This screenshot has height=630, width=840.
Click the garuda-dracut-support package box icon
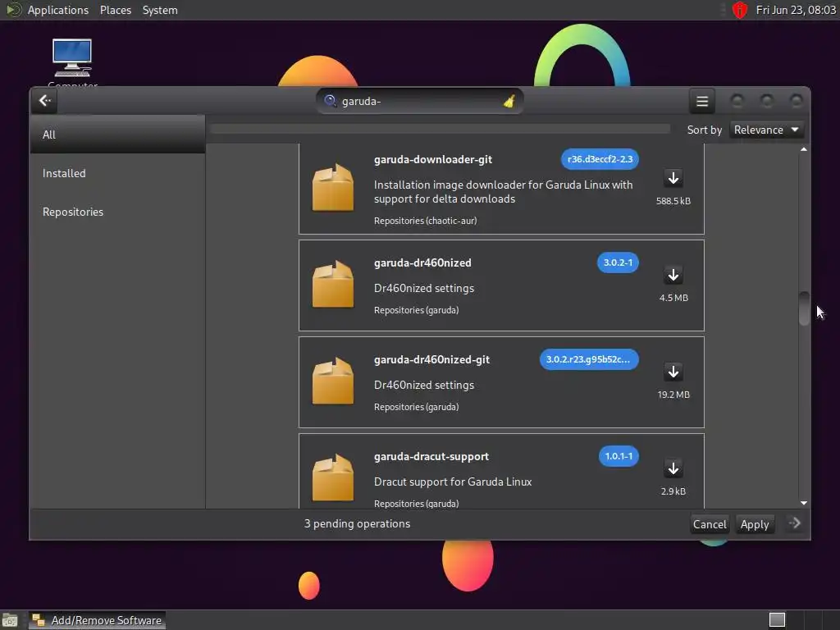[333, 478]
